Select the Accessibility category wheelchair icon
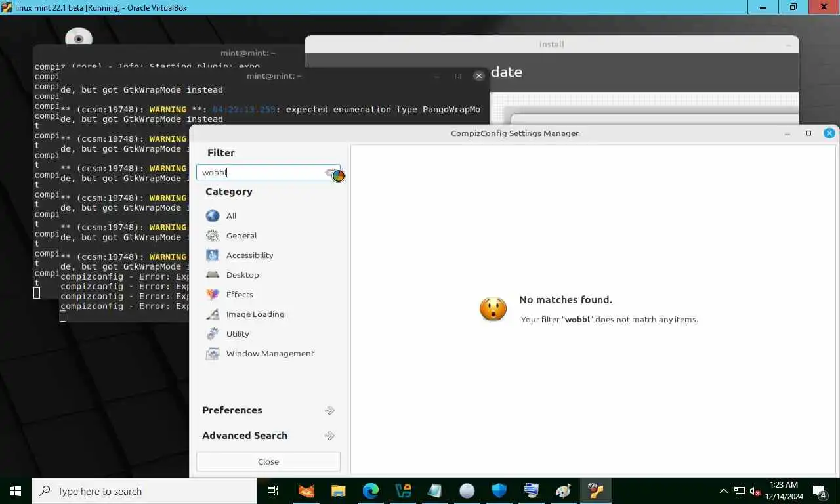The width and height of the screenshot is (840, 504). 213,255
